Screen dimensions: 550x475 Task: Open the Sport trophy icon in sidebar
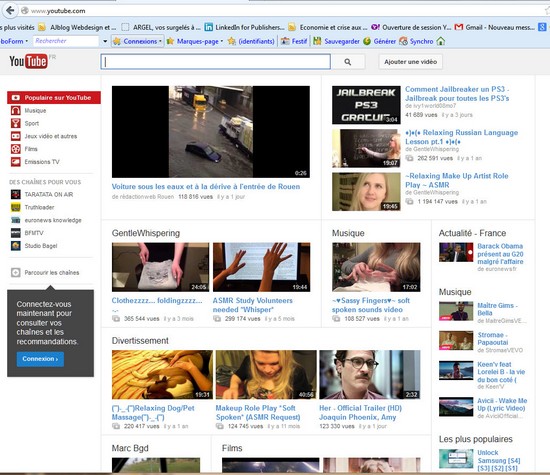[15, 123]
